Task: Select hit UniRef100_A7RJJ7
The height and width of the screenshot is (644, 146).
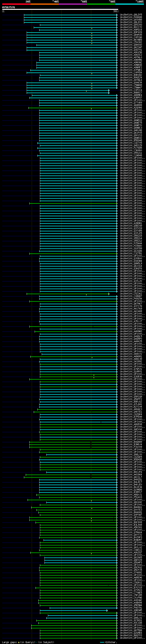Action: click(131, 321)
